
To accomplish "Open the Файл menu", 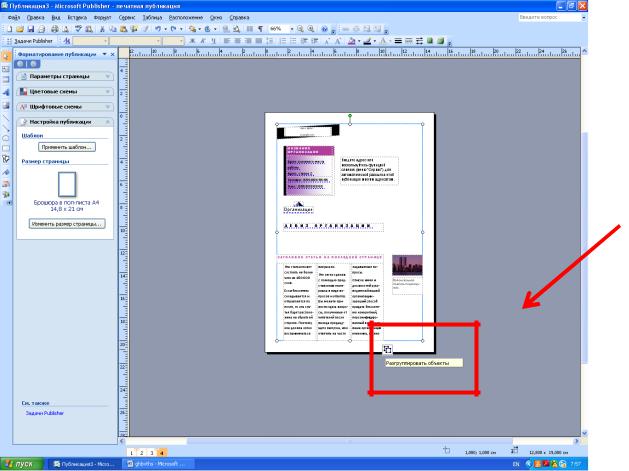I will pos(14,18).
